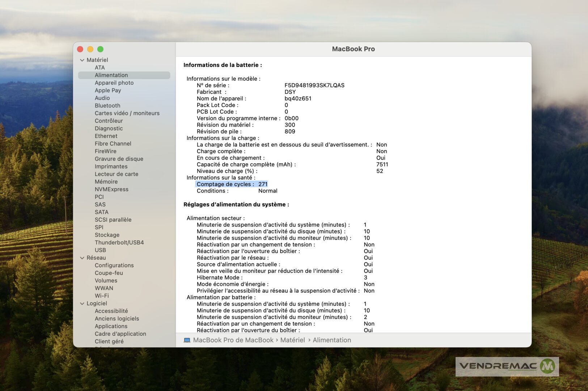The height and width of the screenshot is (391, 588).
Task: Select Applications under Logiciel
Action: pos(111,326)
